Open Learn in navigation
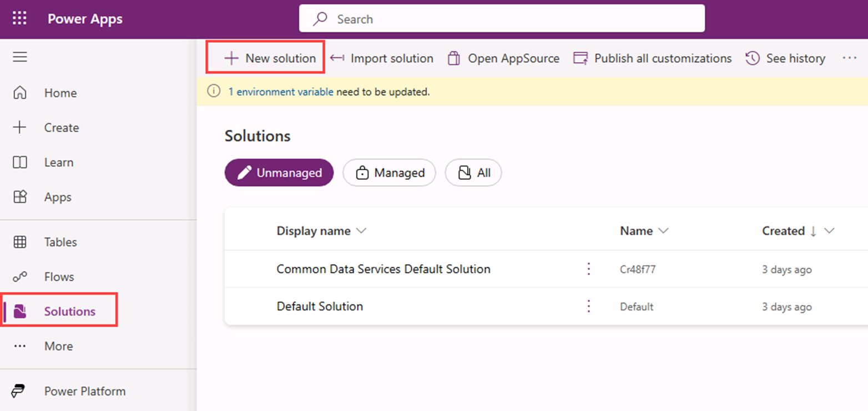The height and width of the screenshot is (411, 868). click(59, 163)
